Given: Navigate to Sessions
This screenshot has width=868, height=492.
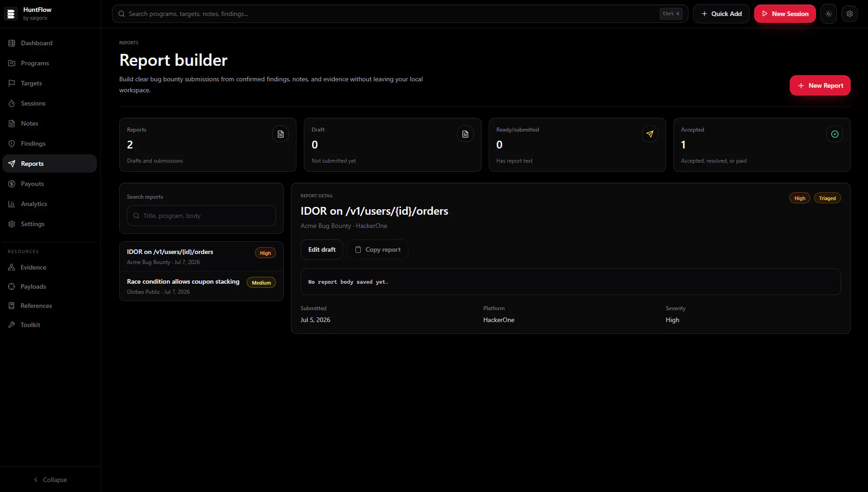Looking at the screenshot, I should (x=49, y=103).
